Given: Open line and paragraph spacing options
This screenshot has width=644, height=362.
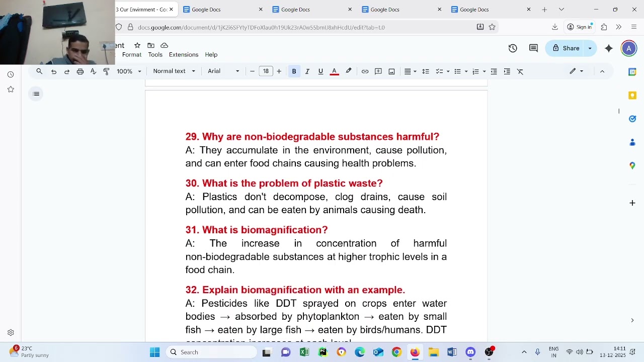Looking at the screenshot, I should click(426, 71).
